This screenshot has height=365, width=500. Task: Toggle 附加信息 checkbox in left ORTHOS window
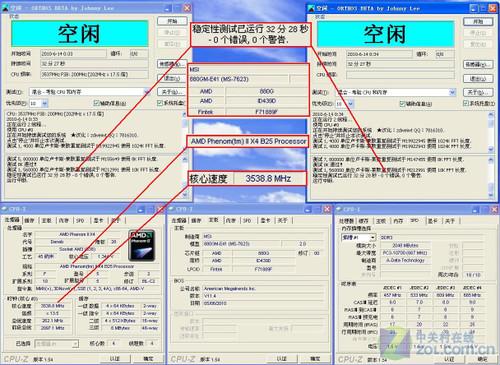click(96, 103)
